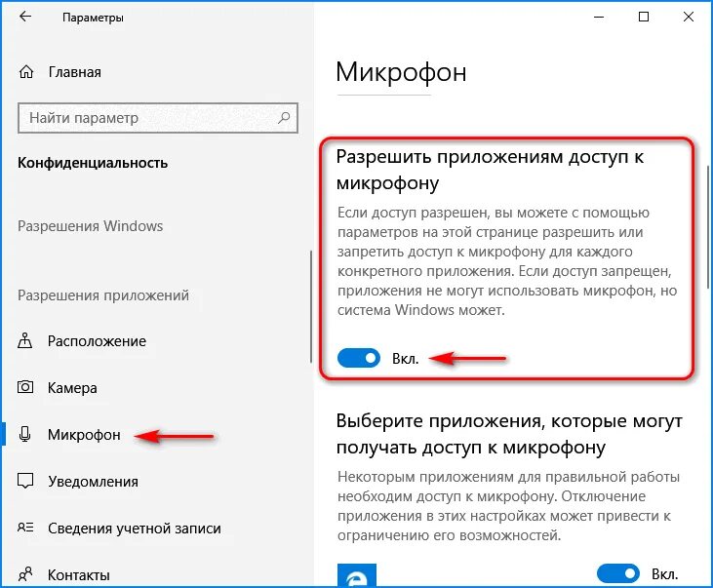Viewport: 713px width, 588px height.
Task: Select Уведомления in the sidebar
Action: (x=94, y=482)
